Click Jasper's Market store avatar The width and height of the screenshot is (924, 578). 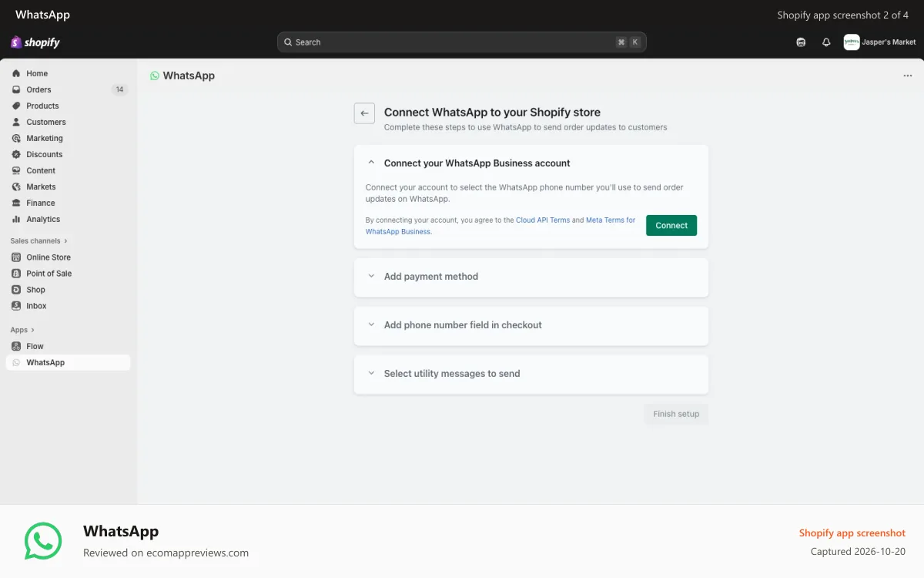pos(852,42)
